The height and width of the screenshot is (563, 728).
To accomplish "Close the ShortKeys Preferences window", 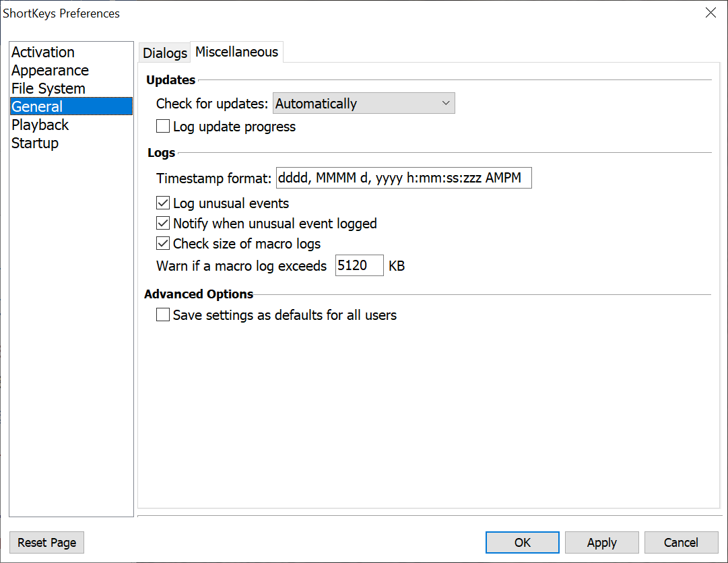I will pos(710,13).
